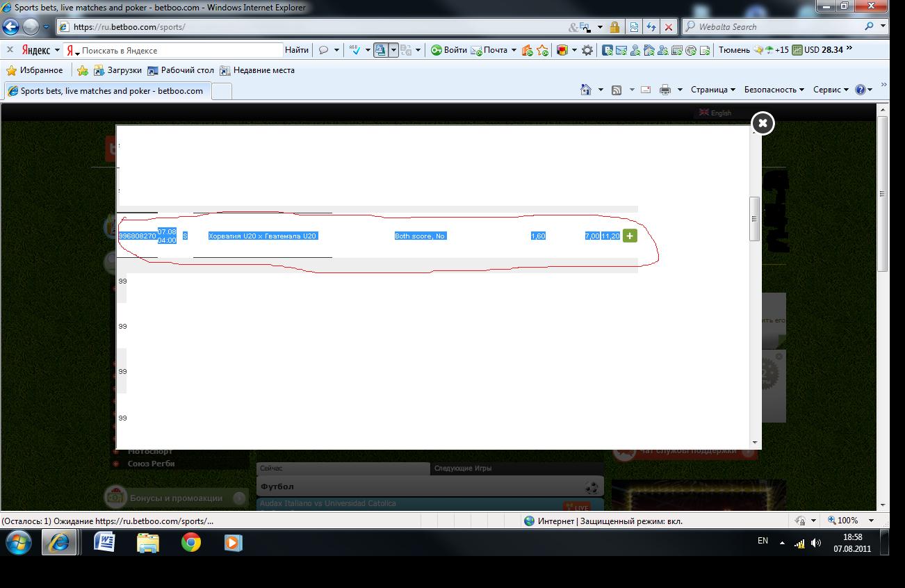Toggle compatibility view icon
The width and height of the screenshot is (905, 588).
point(634,27)
